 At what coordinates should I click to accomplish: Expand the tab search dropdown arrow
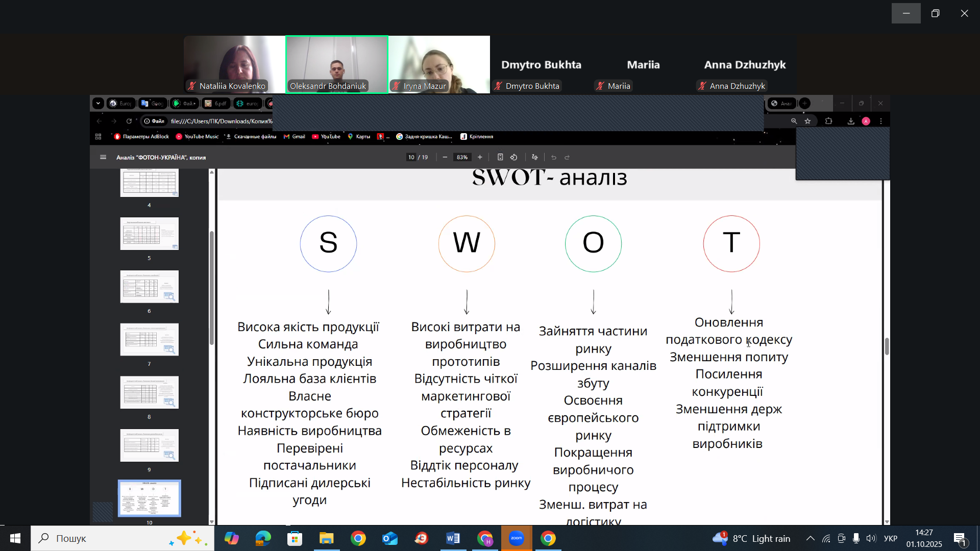98,103
